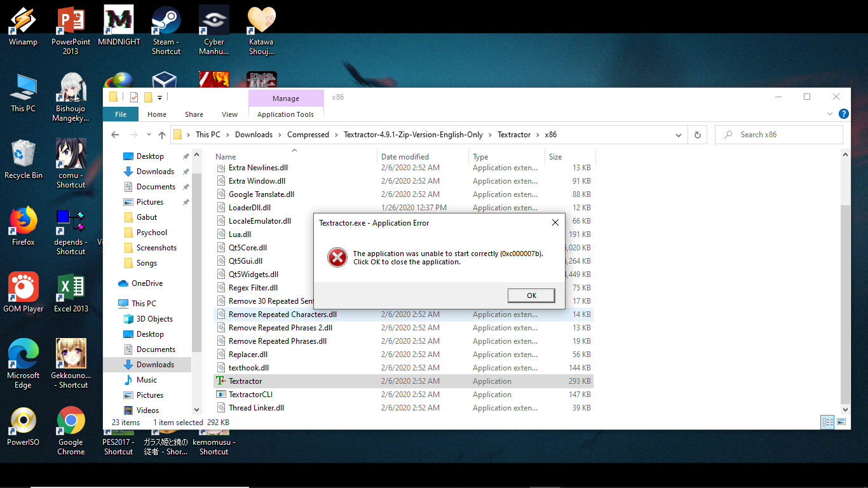868x488 pixels.
Task: Select Downloads breadcrumb in address bar
Action: [x=254, y=135]
